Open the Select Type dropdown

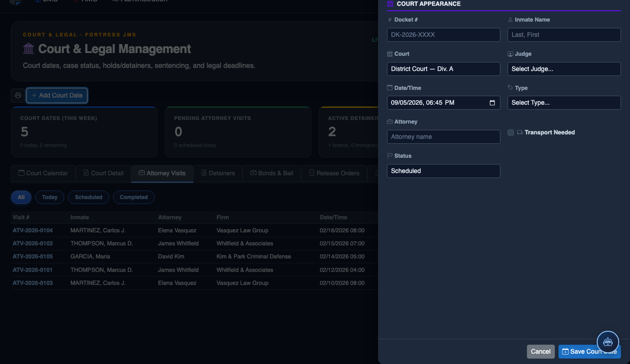[x=564, y=102]
